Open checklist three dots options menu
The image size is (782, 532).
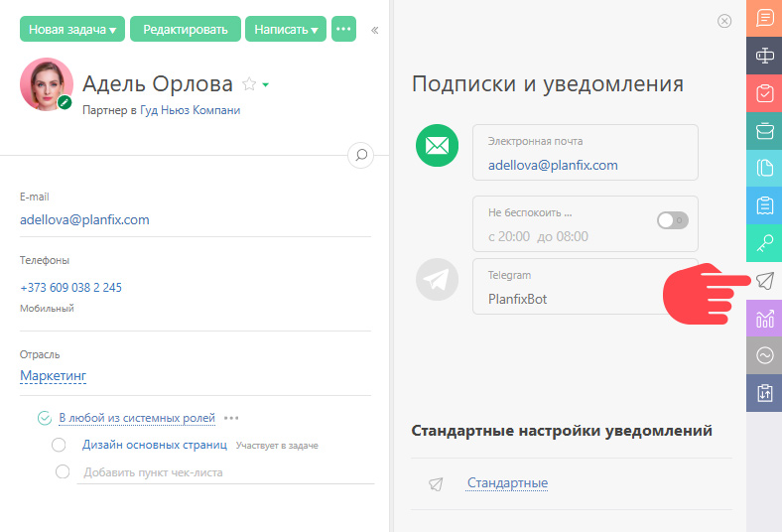tap(231, 418)
